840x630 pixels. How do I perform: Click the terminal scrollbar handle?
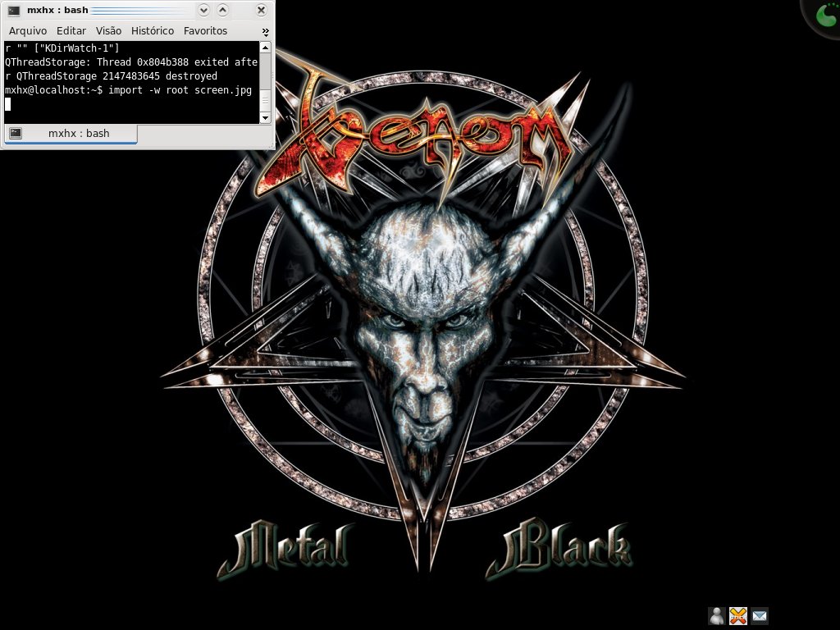pyautogui.click(x=265, y=100)
